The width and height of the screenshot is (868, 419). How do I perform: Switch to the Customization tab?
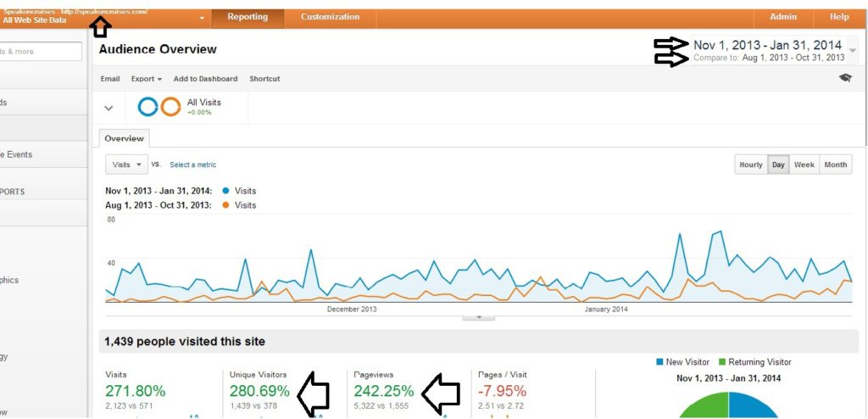[330, 17]
